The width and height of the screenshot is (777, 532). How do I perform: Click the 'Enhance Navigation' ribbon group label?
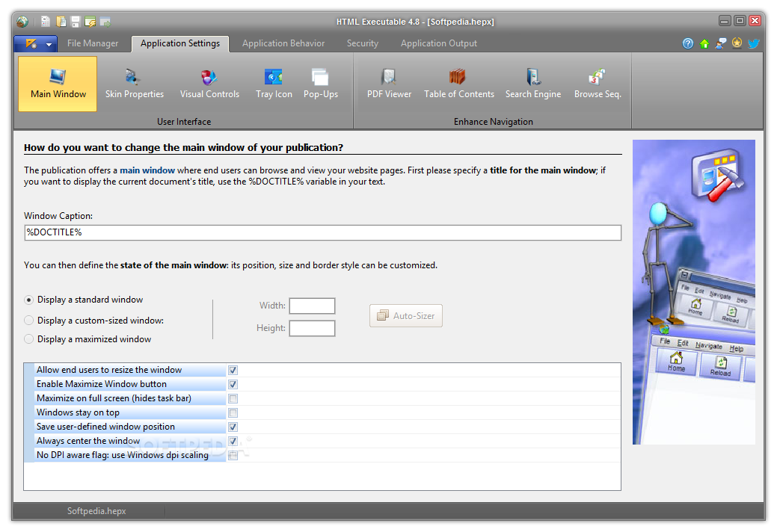coord(494,122)
